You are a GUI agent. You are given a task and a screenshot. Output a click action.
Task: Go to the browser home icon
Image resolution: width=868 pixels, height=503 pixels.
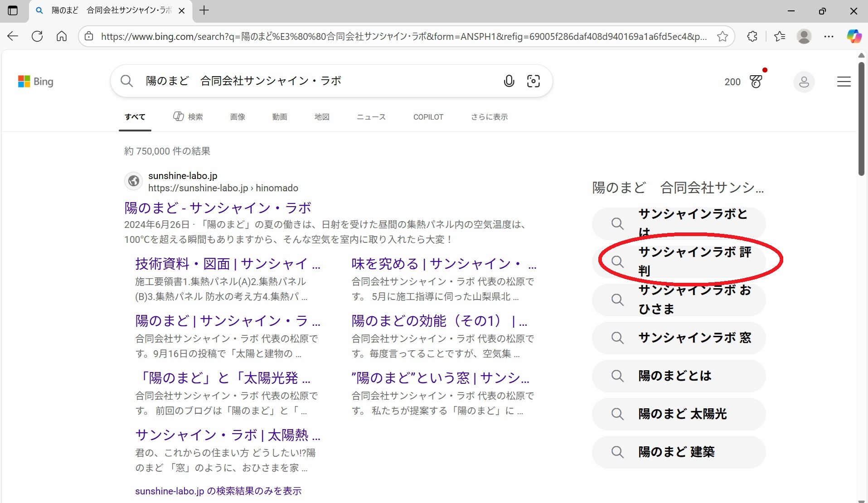[x=62, y=36]
